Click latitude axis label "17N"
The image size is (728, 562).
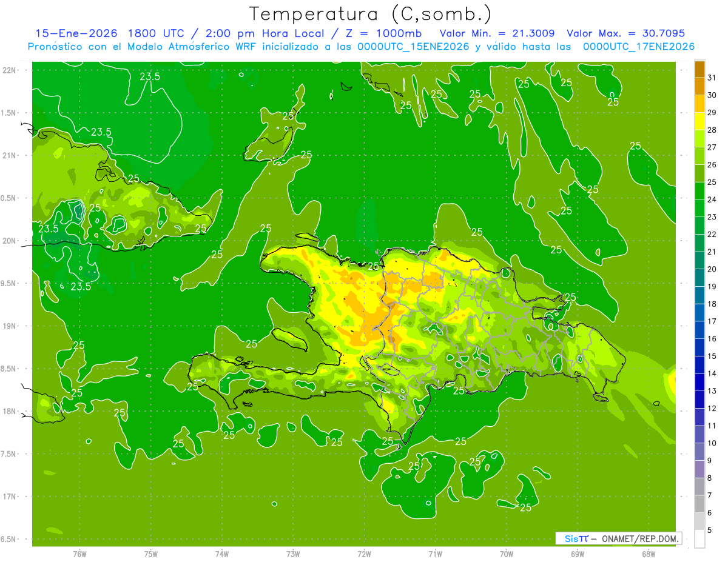pyautogui.click(x=10, y=497)
